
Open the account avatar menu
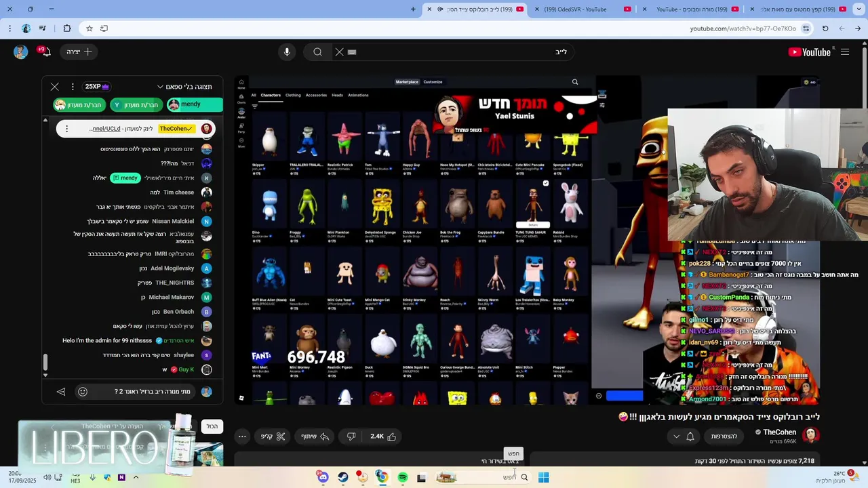click(x=20, y=52)
